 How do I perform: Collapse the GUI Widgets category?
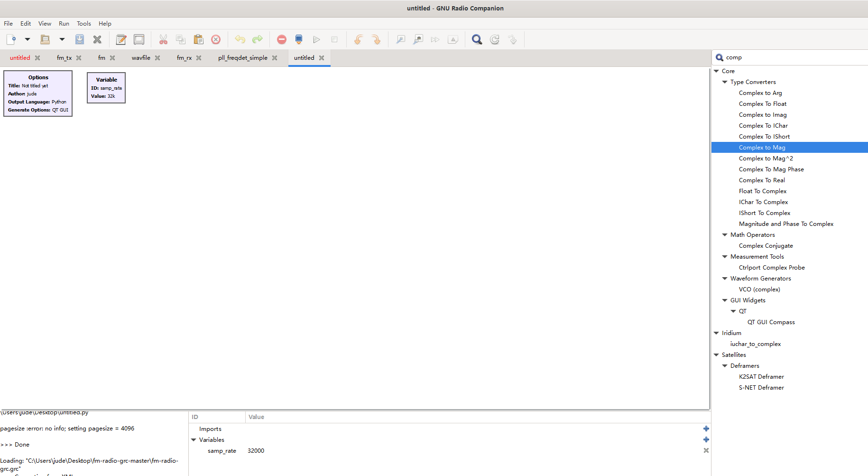point(725,300)
